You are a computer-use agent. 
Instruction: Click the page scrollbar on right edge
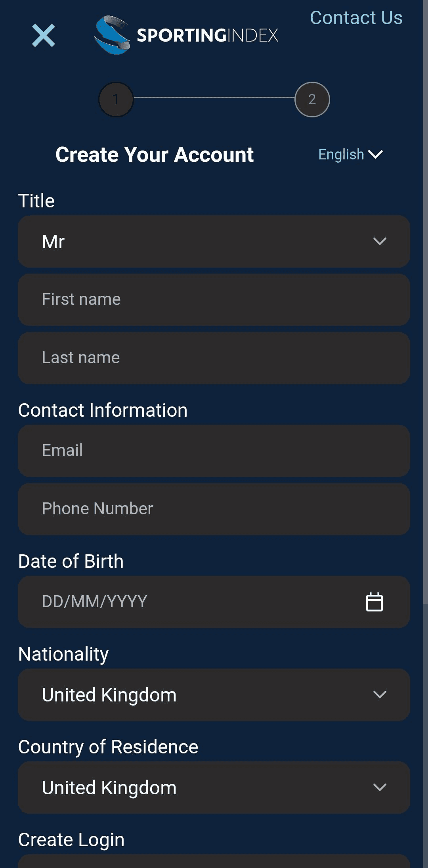click(425, 301)
